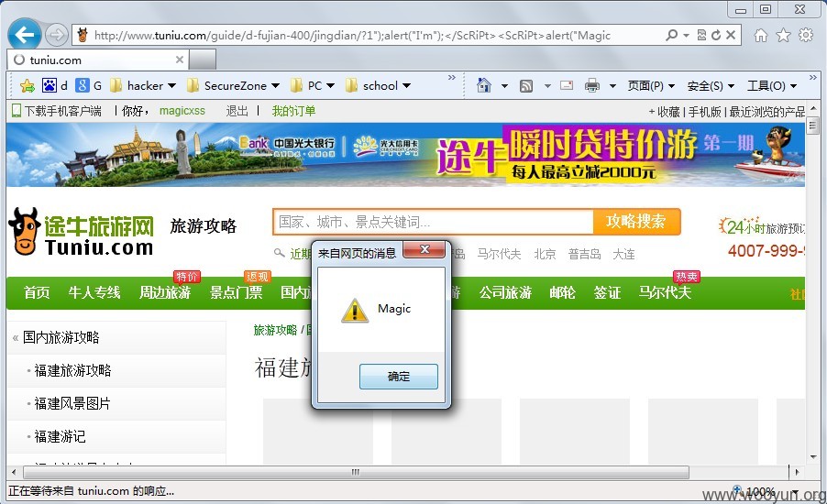Open 签证 in green navigation bar
The height and width of the screenshot is (504, 827).
click(x=607, y=292)
